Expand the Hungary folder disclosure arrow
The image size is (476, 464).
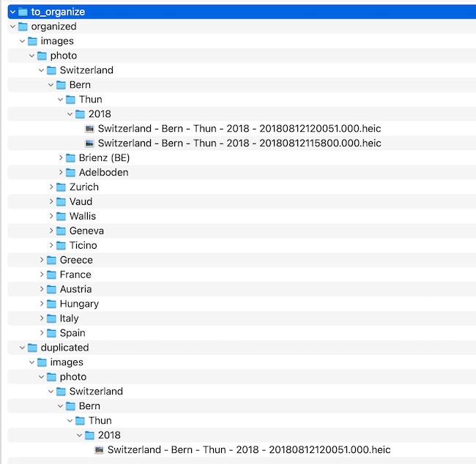[x=42, y=304]
